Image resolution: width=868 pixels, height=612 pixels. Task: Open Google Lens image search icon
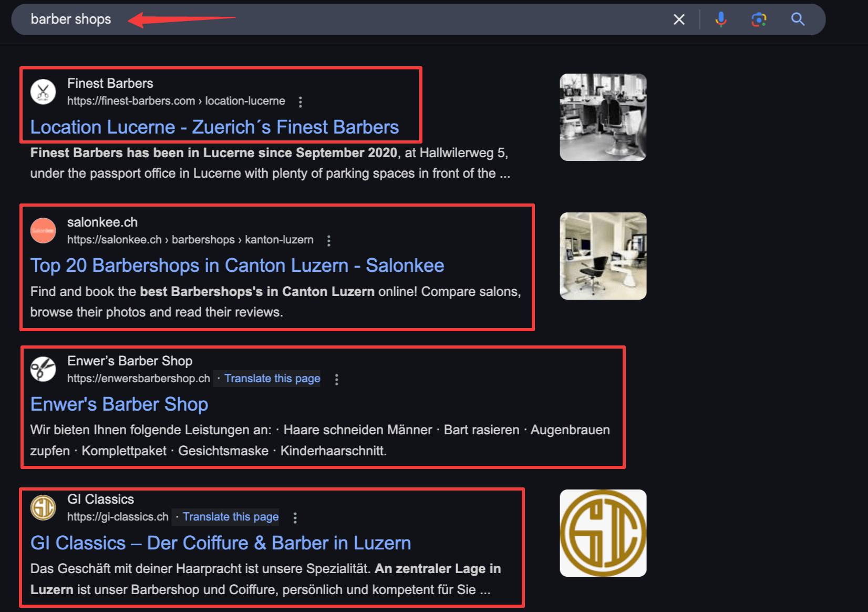coord(759,19)
